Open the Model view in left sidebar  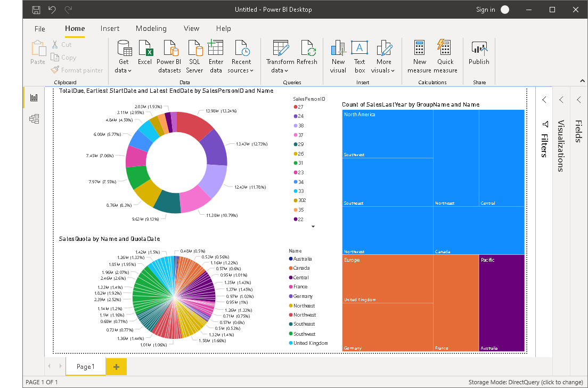point(34,119)
